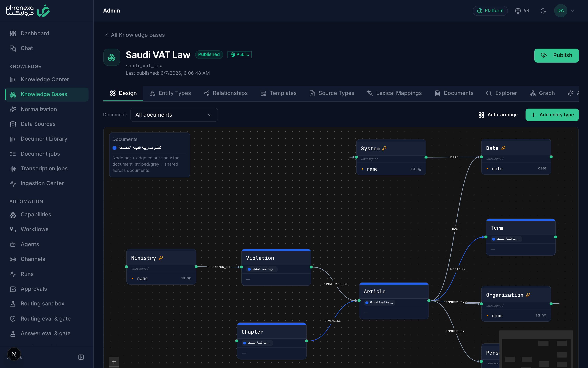Switch language to AR
588x368 pixels.
[x=522, y=11]
